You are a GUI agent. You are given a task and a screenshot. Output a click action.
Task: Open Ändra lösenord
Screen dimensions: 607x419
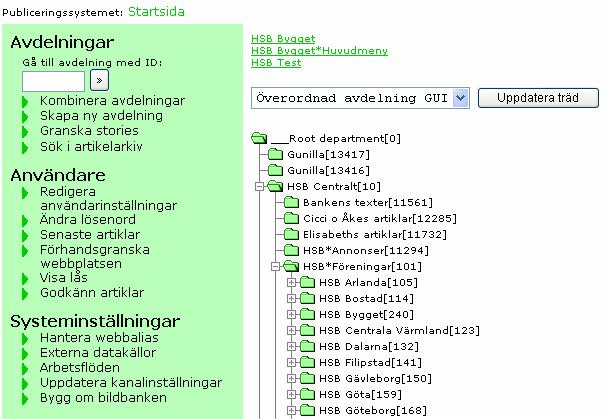tap(88, 220)
